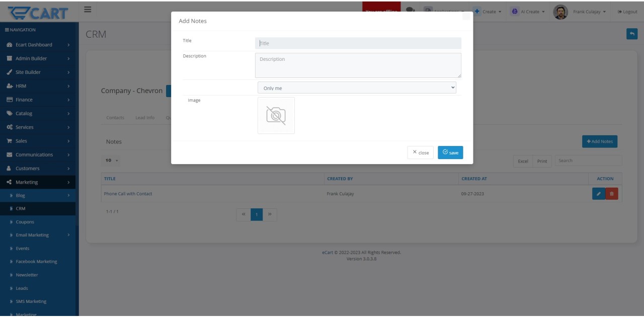
Task: Click the eCart logo
Action: pyautogui.click(x=39, y=12)
